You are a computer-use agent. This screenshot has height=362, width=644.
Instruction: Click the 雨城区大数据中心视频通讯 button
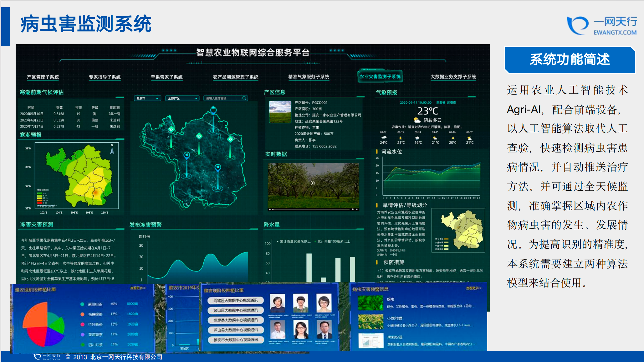[236, 301]
